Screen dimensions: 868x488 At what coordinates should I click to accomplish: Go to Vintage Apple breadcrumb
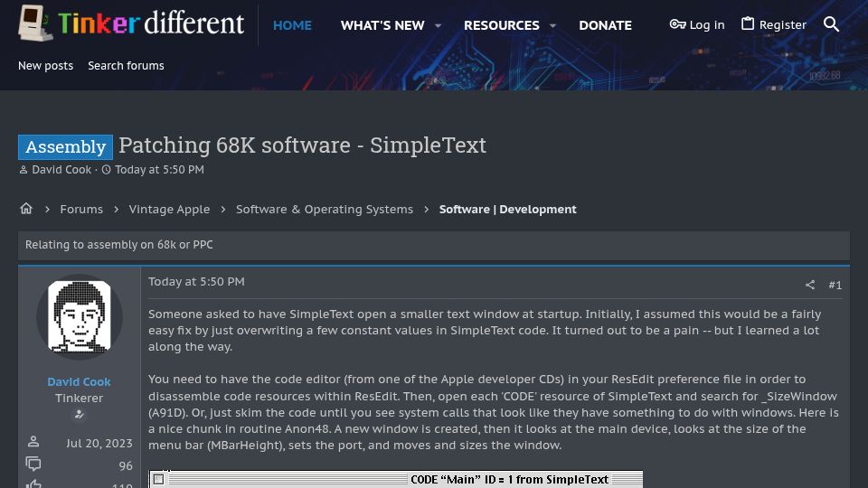(169, 209)
